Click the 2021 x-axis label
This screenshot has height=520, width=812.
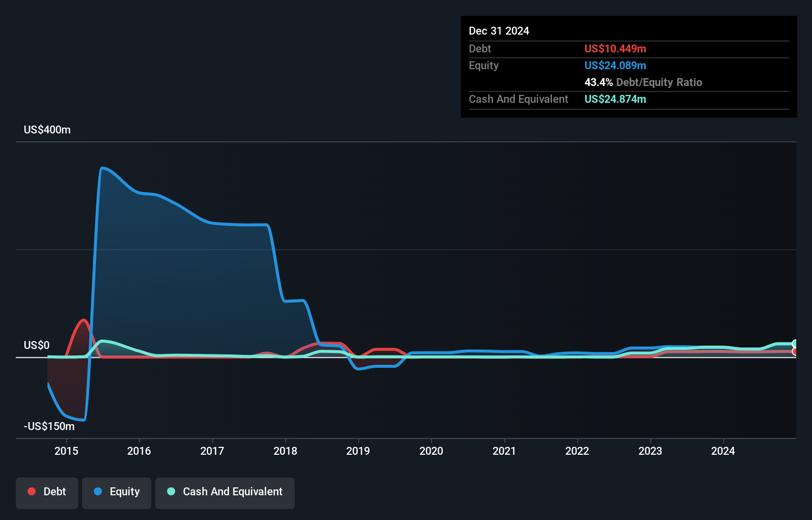(504, 451)
